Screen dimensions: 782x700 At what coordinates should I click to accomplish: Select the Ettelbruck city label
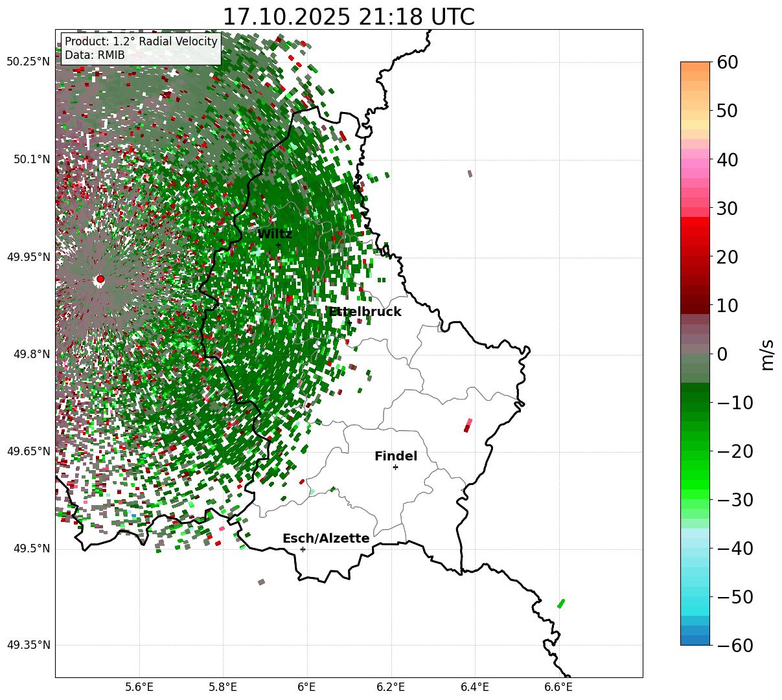coord(365,312)
